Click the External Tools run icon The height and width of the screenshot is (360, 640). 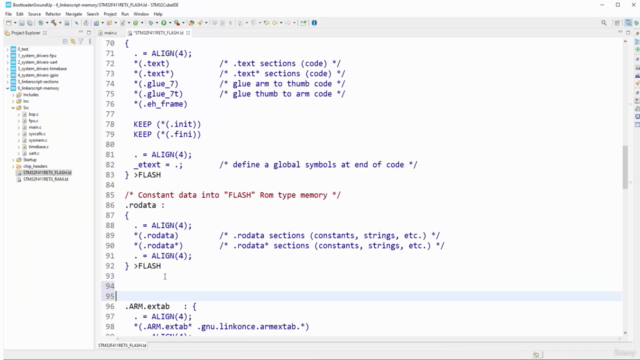177,23
